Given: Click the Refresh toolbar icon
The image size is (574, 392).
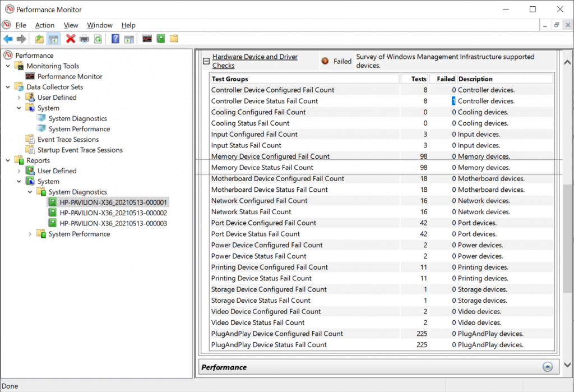Looking at the screenshot, I should (97, 39).
